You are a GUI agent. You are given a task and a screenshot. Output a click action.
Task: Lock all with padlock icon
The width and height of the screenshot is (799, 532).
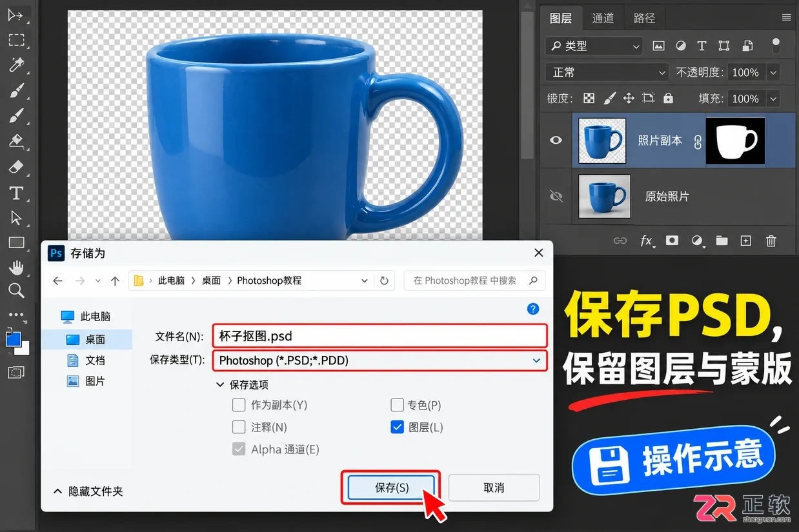pyautogui.click(x=668, y=98)
